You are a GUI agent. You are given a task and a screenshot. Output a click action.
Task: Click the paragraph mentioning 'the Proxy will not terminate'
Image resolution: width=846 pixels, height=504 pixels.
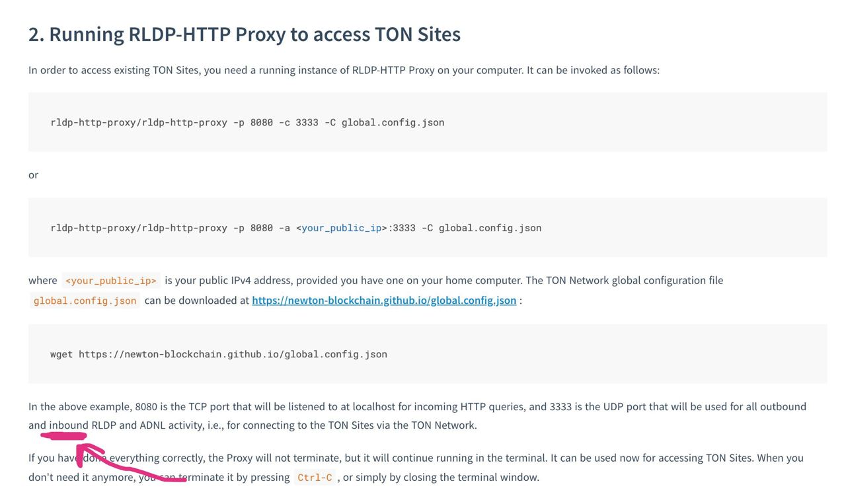click(416, 467)
